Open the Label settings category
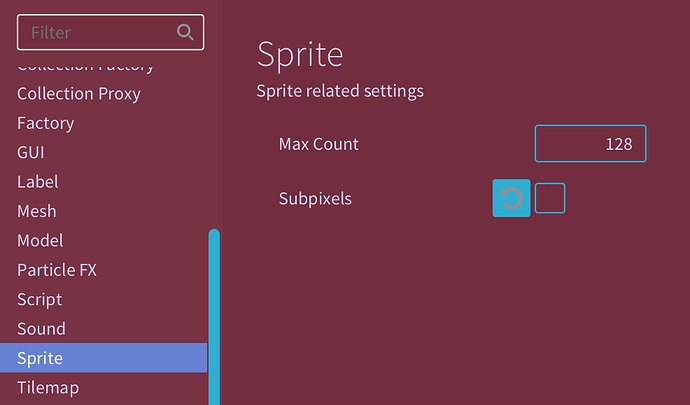690x405 pixels. click(x=38, y=182)
